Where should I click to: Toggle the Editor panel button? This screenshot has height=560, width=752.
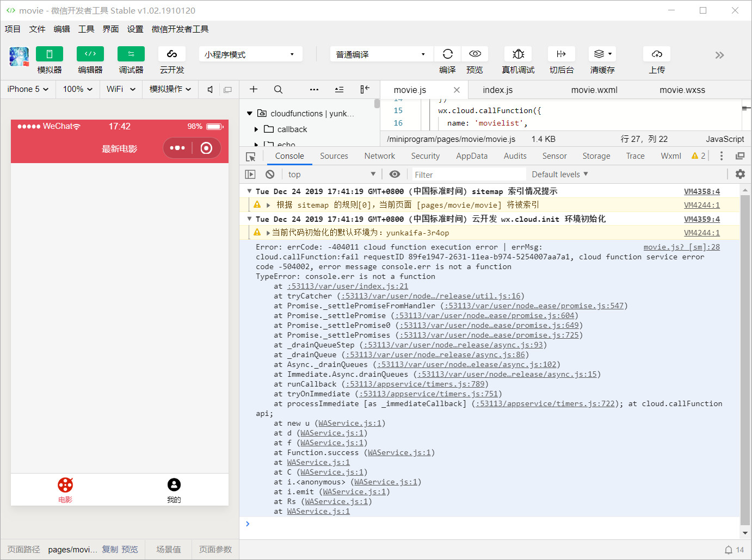90,54
